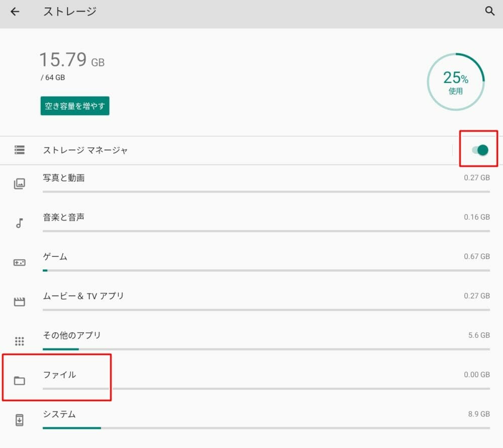The width and height of the screenshot is (503, 448).
Task: Click the system download icon
Action: click(x=20, y=420)
